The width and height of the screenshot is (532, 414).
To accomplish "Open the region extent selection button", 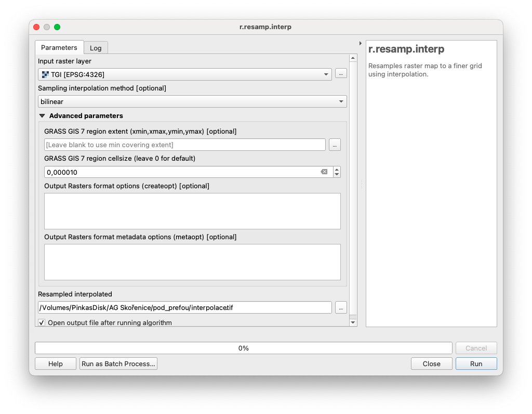I will pyautogui.click(x=335, y=145).
